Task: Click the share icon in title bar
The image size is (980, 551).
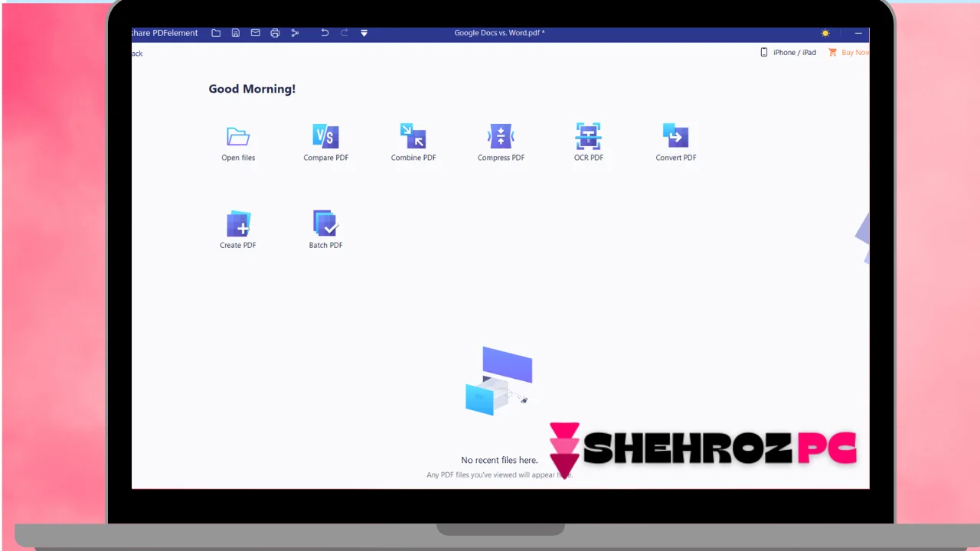Action: (x=295, y=33)
